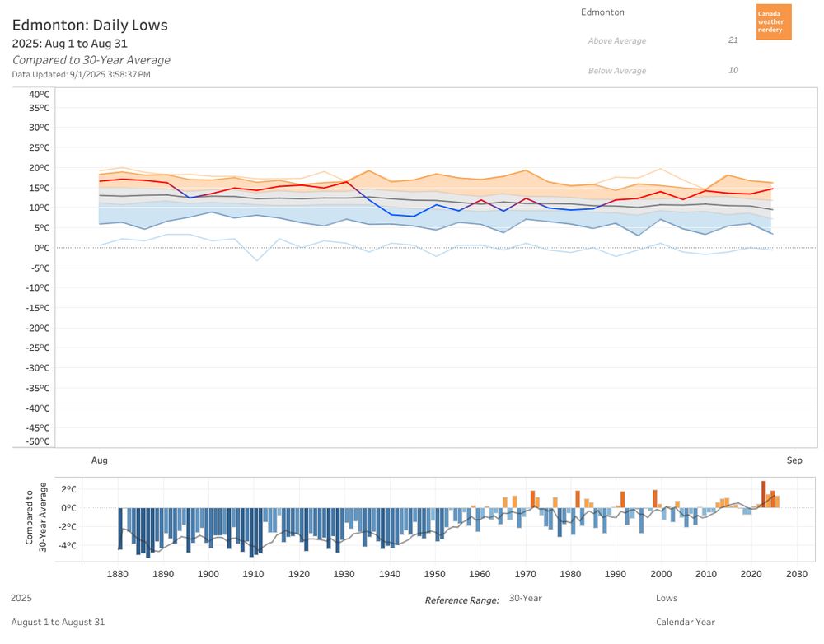Click the Aug label on the time axis
Image resolution: width=824 pixels, height=644 pixels.
(x=100, y=460)
